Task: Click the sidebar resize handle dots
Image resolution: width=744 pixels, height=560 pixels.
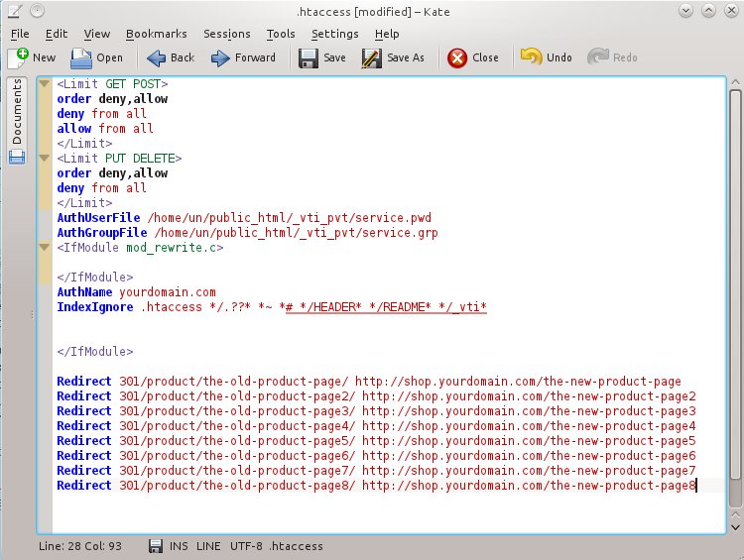Action: (x=33, y=314)
